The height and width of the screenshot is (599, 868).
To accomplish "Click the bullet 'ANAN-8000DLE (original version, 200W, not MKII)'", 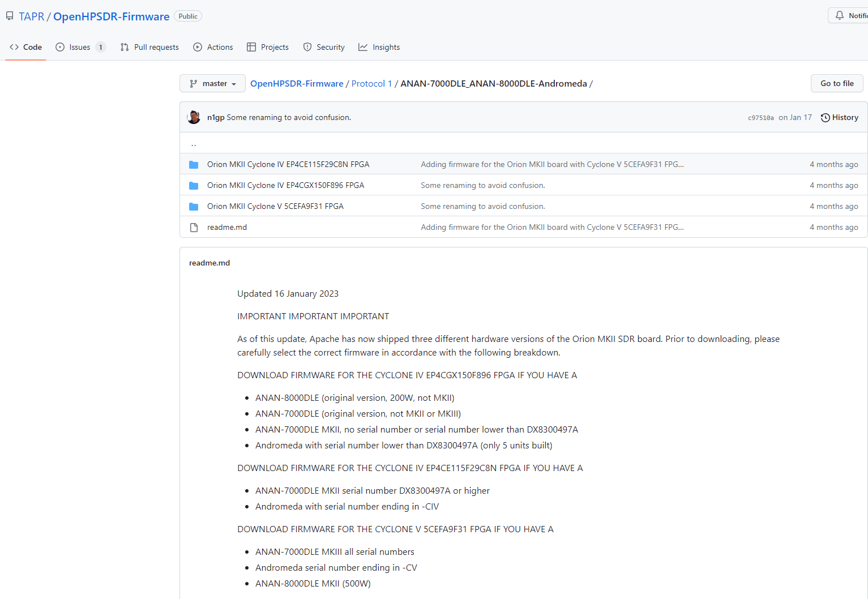I will coord(355,397).
